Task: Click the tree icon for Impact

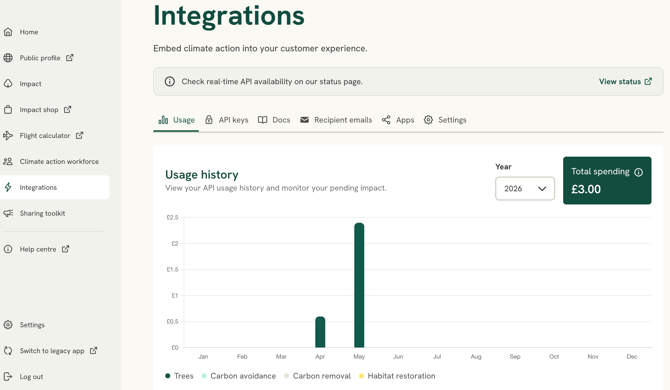Action: pyautogui.click(x=8, y=84)
